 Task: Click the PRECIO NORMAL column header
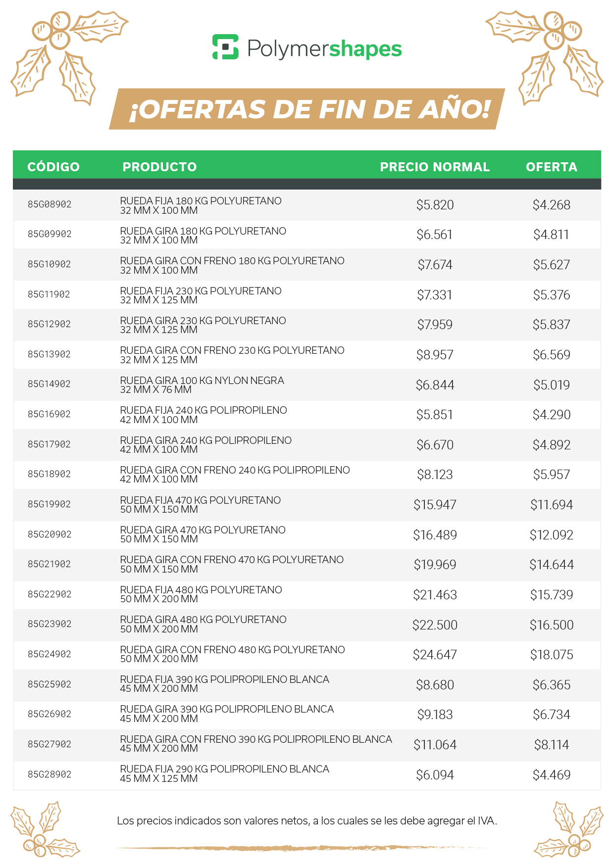tap(435, 167)
